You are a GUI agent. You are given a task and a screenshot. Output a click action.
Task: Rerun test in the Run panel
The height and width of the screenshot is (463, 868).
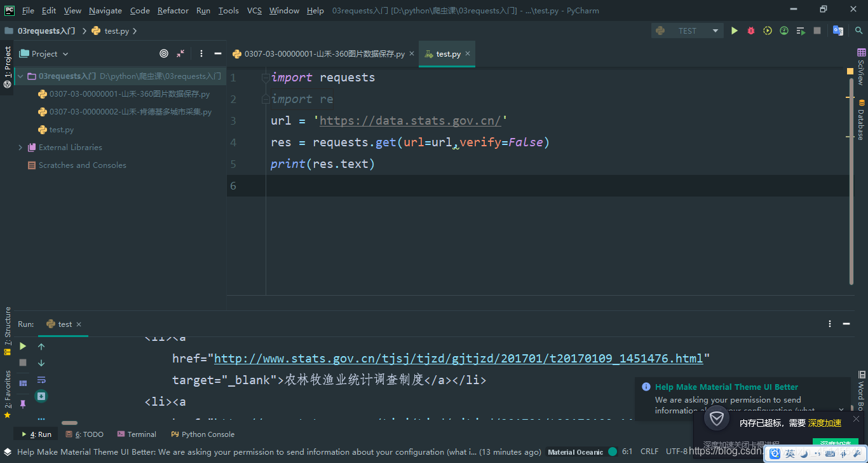click(x=23, y=347)
